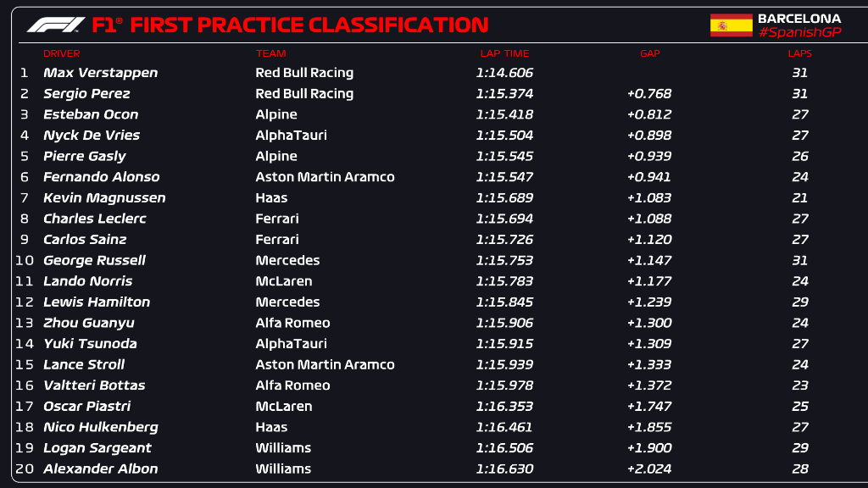Click Lewis Hamilton's driver name
Screen dimensions: 868x488
(97, 302)
